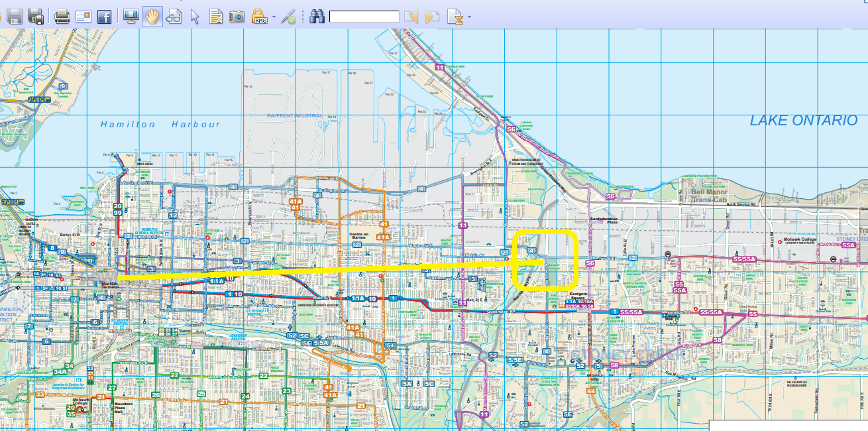
Task: Click into the Find text field
Action: 364,17
